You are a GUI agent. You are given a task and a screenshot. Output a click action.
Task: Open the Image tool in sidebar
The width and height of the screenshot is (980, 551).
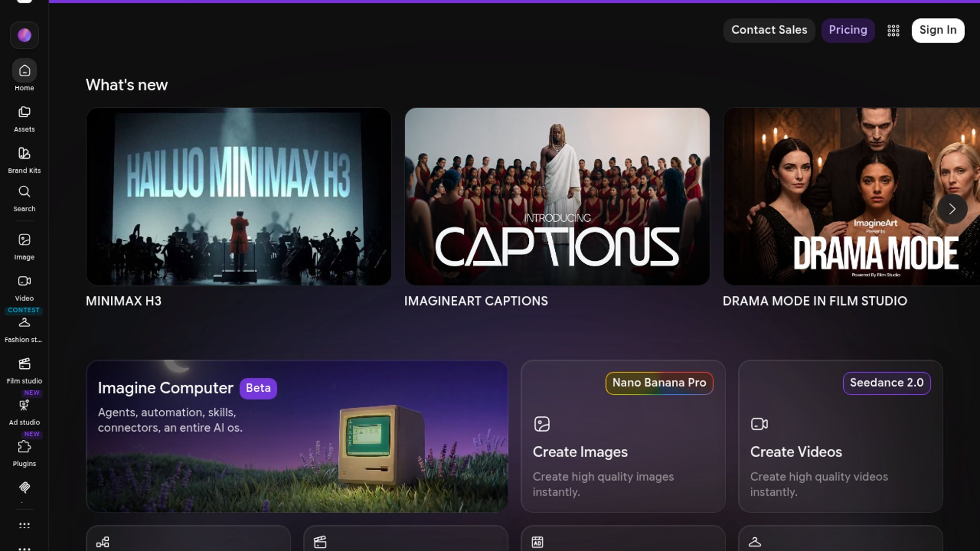point(24,247)
